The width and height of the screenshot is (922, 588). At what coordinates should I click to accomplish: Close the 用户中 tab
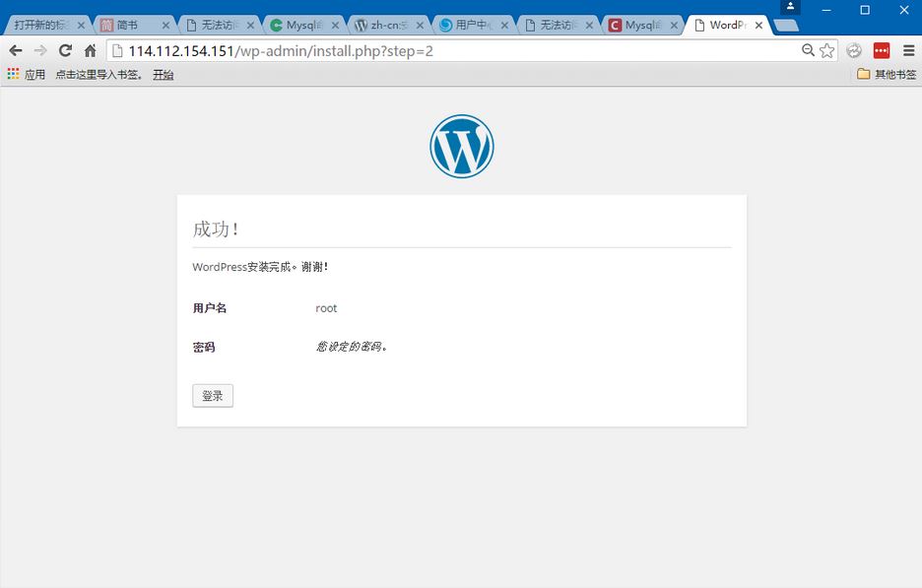point(504,26)
